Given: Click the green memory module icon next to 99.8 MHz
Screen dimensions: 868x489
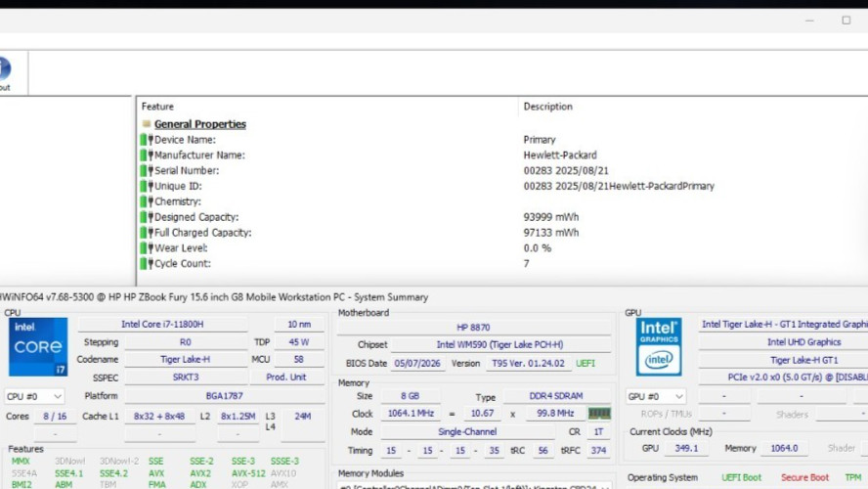Looking at the screenshot, I should [x=599, y=413].
